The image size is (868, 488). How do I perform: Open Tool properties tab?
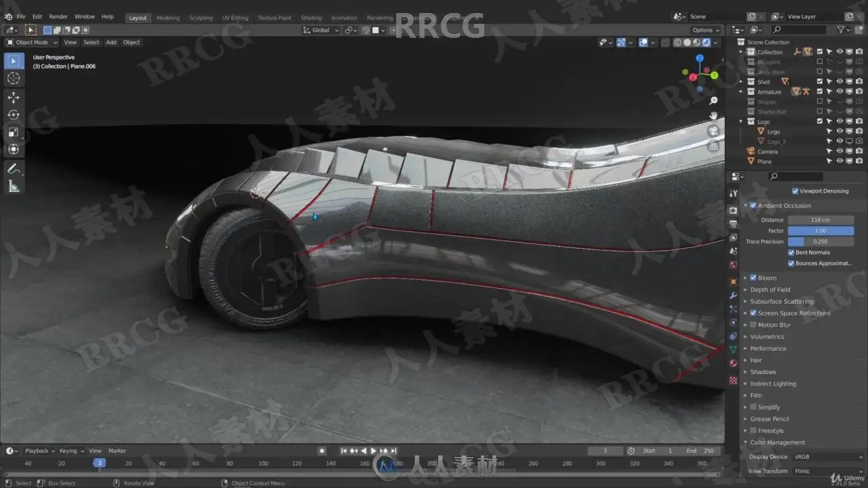coord(733,195)
